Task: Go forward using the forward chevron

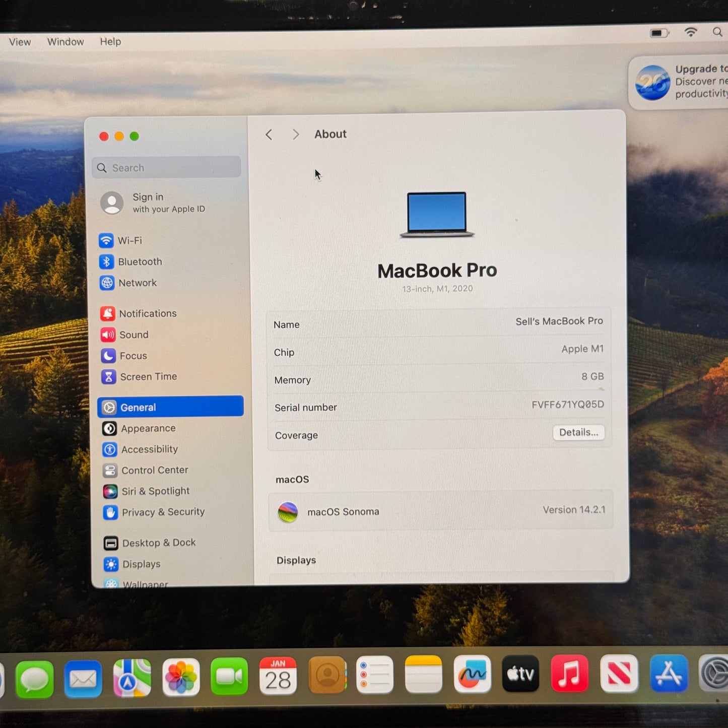Action: click(296, 135)
